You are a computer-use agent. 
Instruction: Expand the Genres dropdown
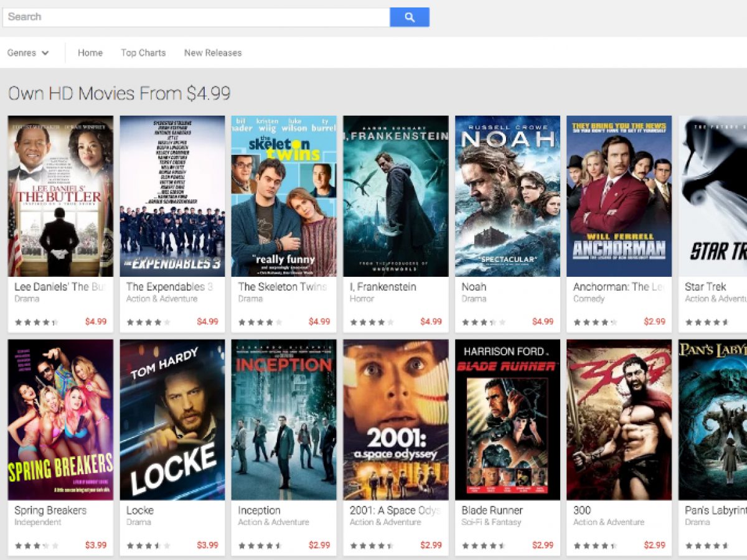tap(28, 53)
